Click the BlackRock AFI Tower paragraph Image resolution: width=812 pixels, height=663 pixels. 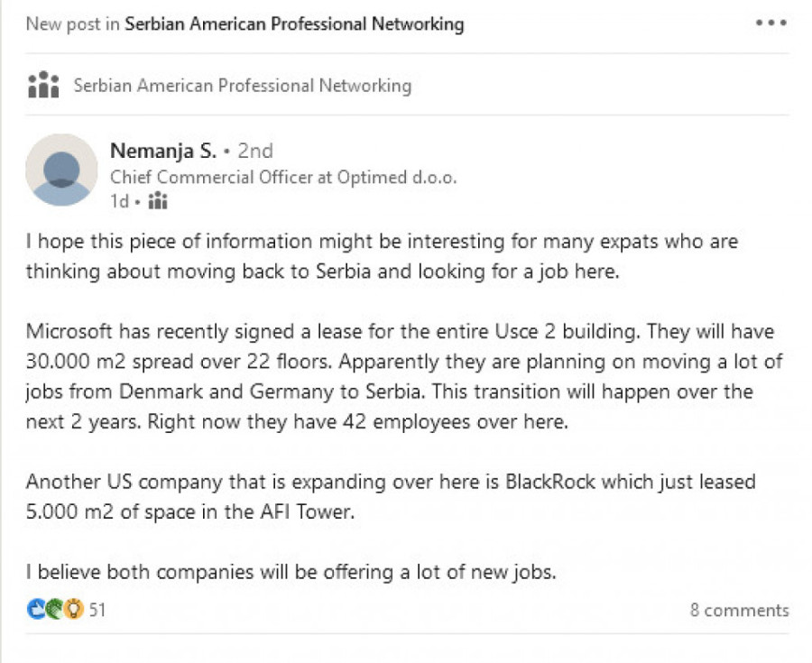[x=390, y=495]
